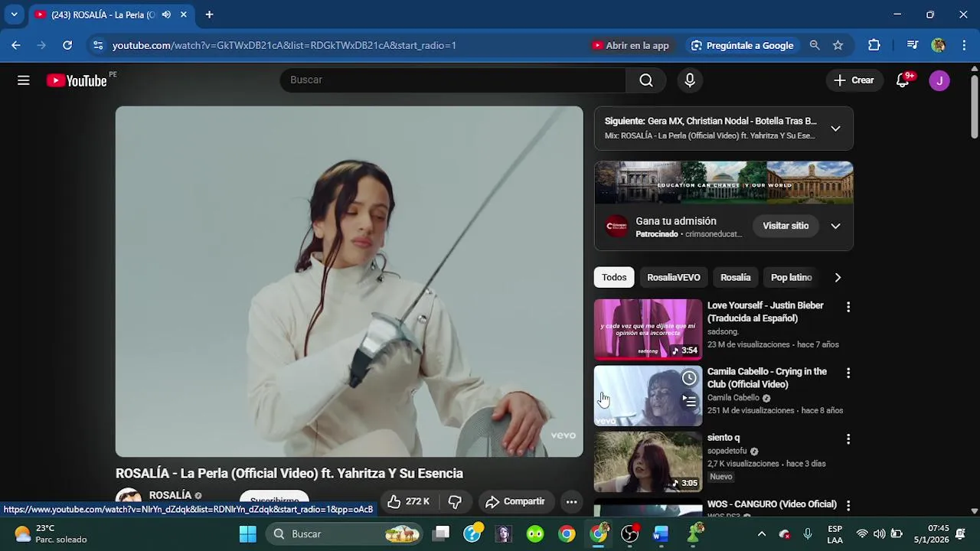Focus the YouTube Buscar search field

pyautogui.click(x=452, y=80)
